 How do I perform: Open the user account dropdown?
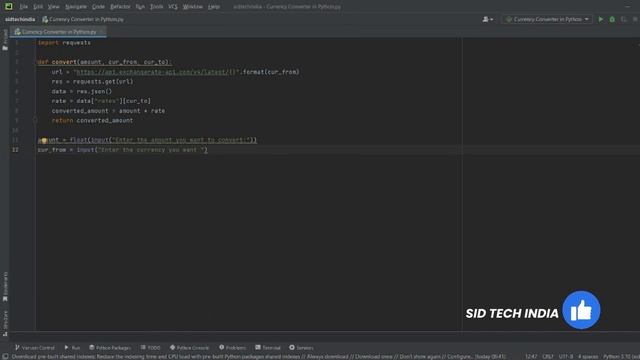(488, 19)
